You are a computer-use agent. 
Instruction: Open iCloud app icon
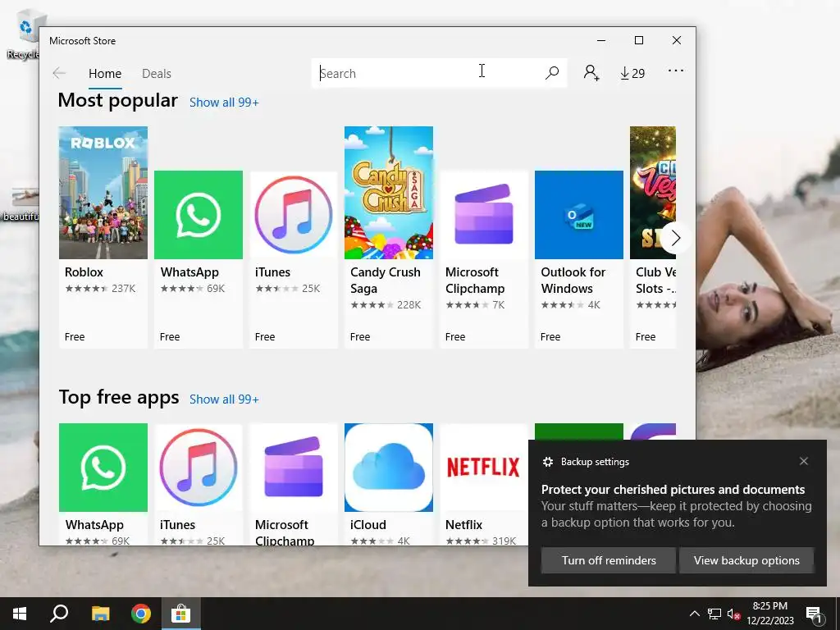(x=388, y=468)
